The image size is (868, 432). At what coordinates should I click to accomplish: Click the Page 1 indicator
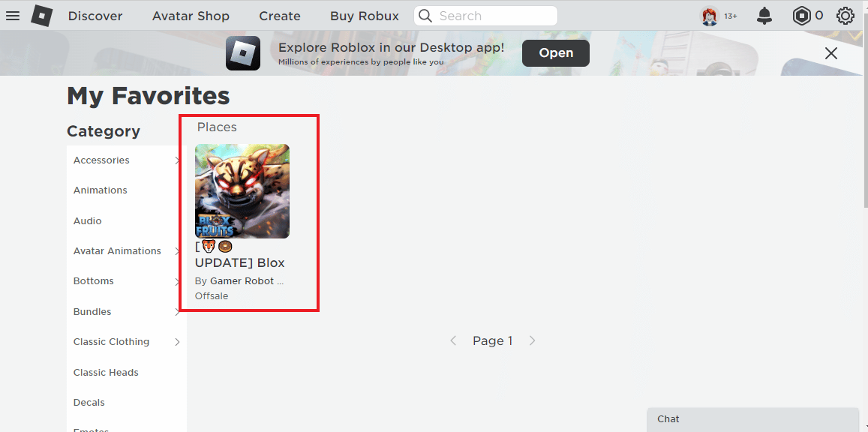493,340
